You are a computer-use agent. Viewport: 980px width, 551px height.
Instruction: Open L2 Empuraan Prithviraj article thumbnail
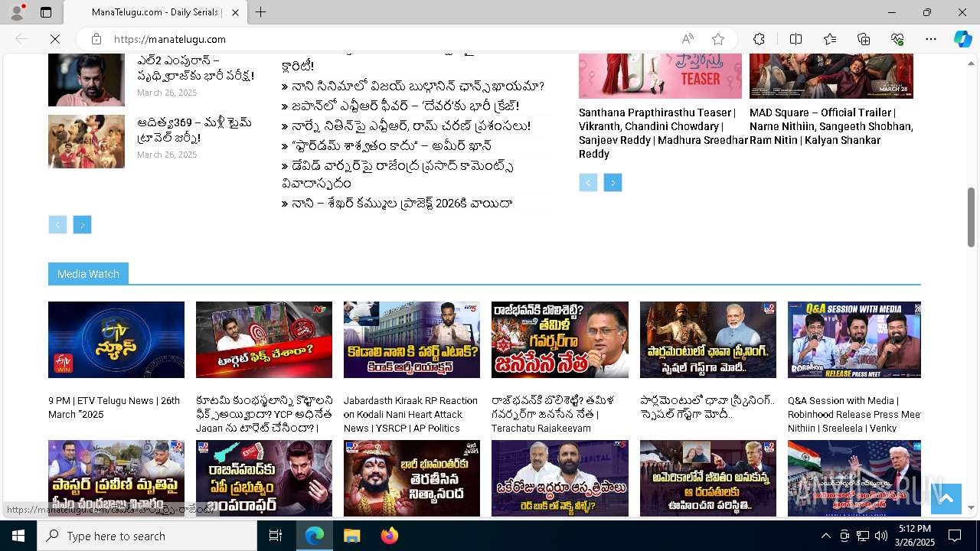tap(87, 80)
